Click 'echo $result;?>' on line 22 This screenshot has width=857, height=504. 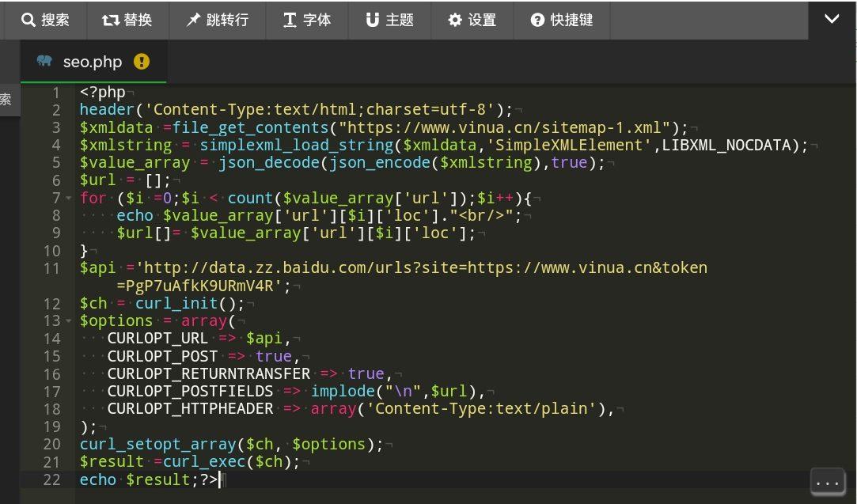(x=149, y=479)
